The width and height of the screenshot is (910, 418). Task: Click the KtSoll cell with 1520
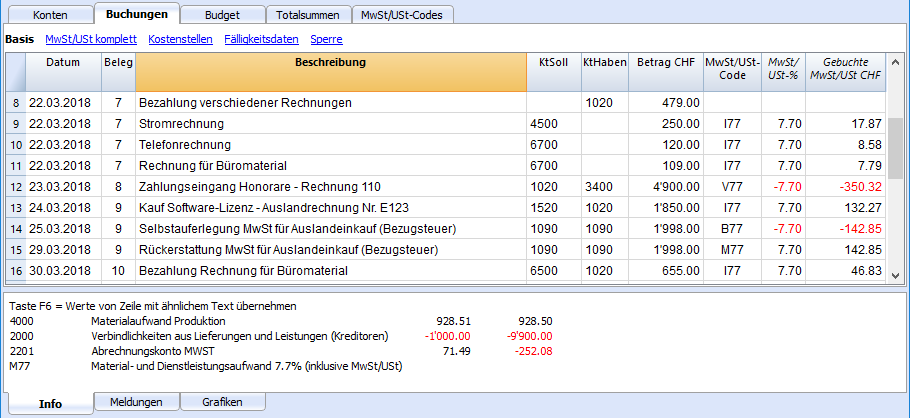click(x=554, y=208)
